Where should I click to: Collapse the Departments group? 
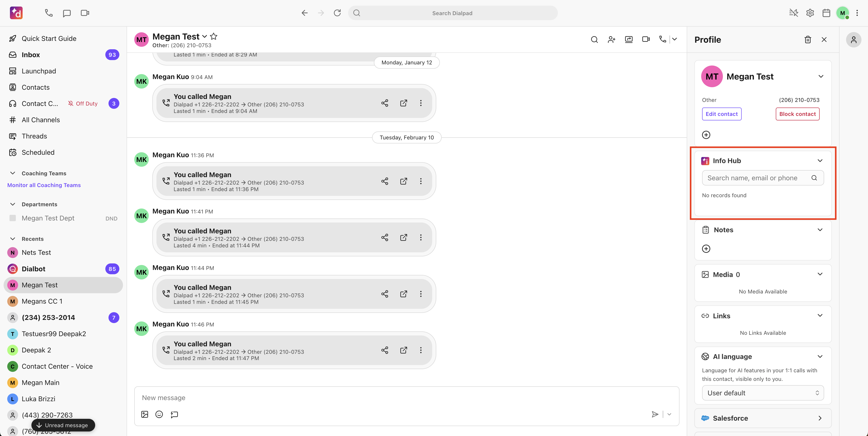[13, 204]
